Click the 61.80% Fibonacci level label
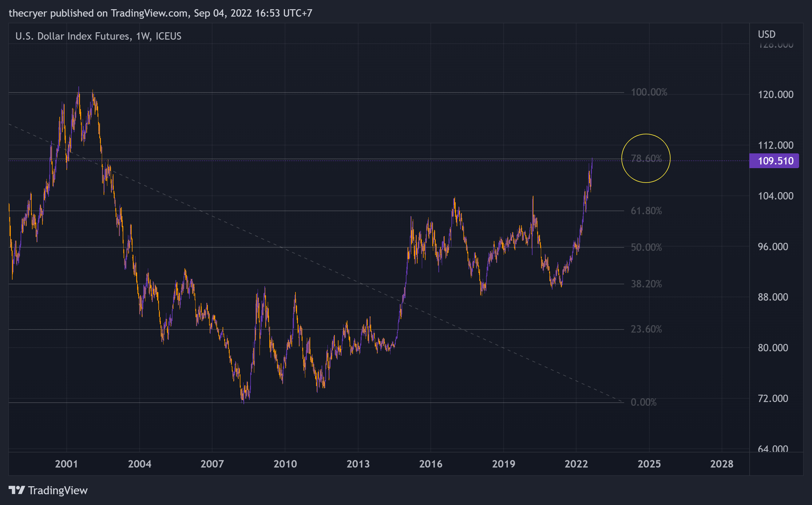 click(646, 211)
